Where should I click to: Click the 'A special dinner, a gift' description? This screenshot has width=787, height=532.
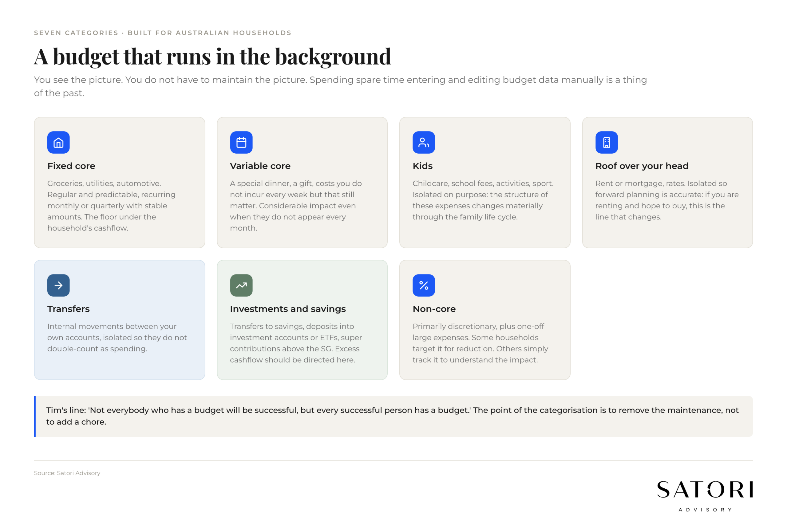point(296,206)
